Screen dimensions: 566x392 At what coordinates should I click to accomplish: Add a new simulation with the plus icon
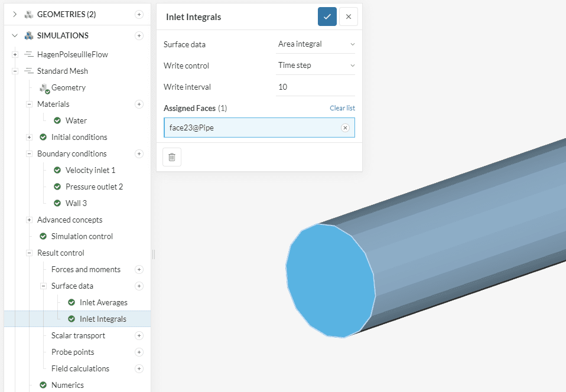(x=139, y=35)
